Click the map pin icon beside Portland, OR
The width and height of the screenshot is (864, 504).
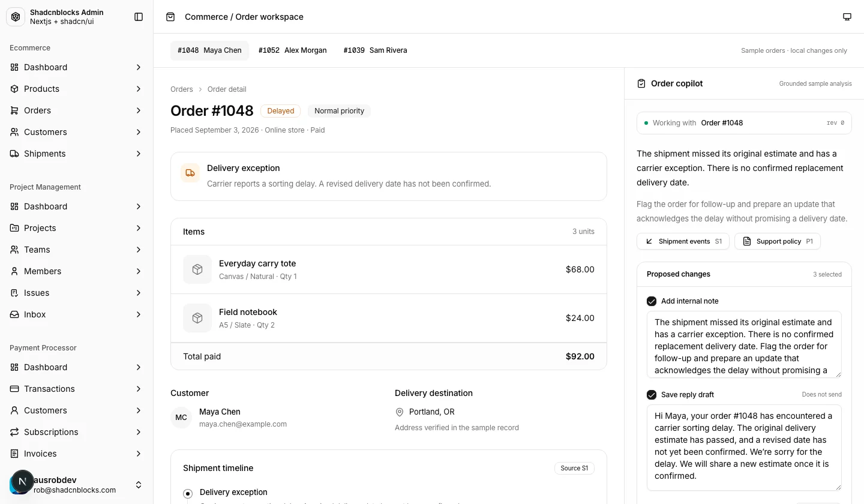[400, 412]
